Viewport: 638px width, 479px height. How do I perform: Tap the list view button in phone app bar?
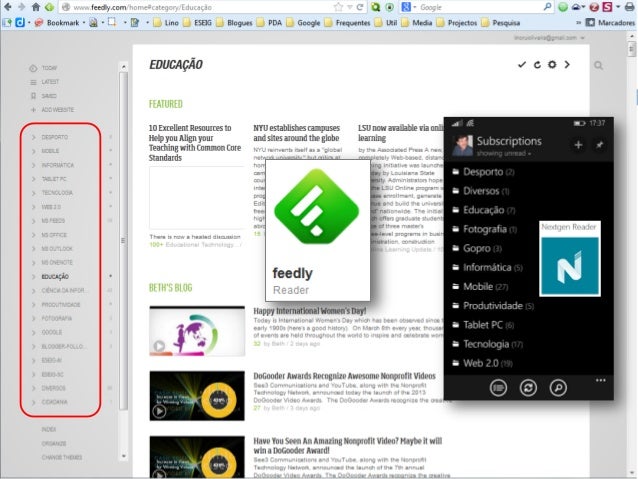click(498, 387)
